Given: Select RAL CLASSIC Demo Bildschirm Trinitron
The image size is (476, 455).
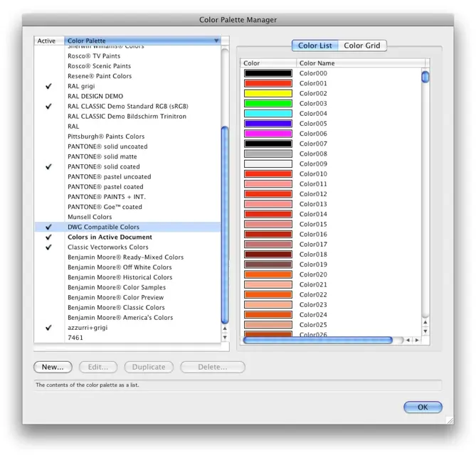Looking at the screenshot, I should [127, 117].
